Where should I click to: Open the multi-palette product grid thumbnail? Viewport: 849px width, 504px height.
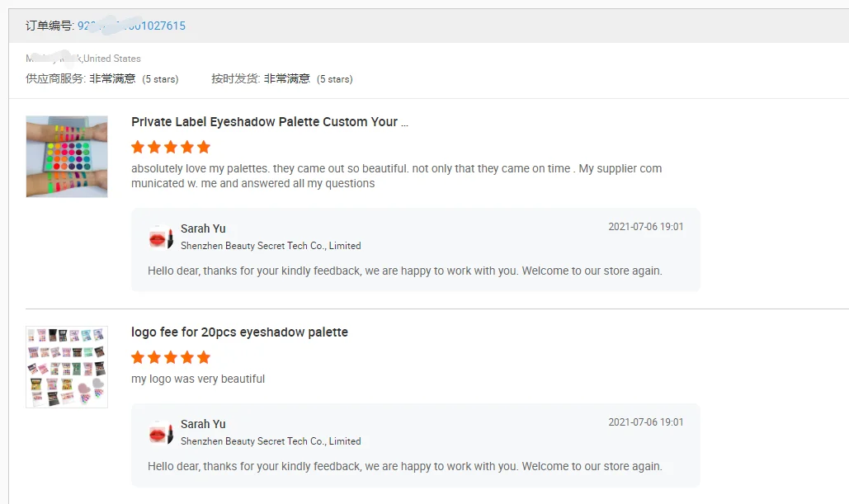[x=67, y=367]
